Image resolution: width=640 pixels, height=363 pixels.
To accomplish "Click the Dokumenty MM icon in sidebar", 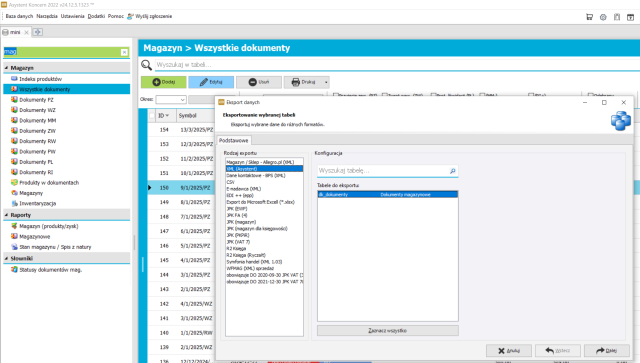I will [14, 120].
